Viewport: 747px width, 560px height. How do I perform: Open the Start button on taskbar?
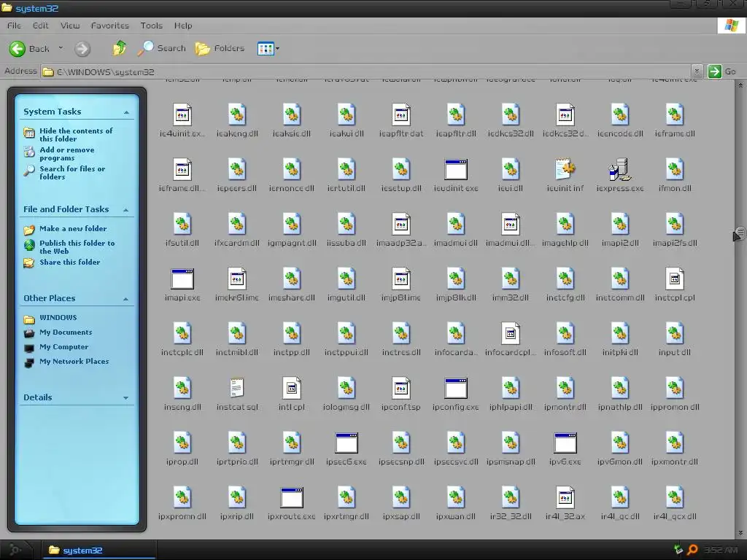point(16,550)
